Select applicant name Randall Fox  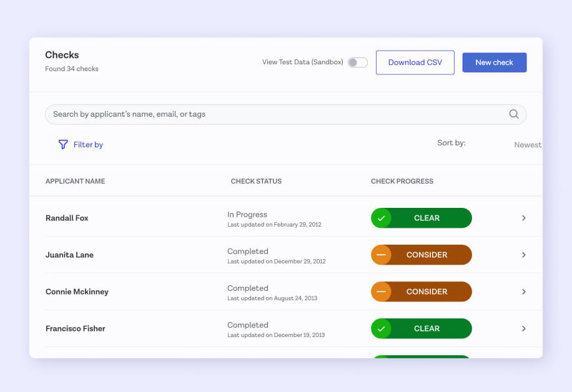click(x=67, y=218)
